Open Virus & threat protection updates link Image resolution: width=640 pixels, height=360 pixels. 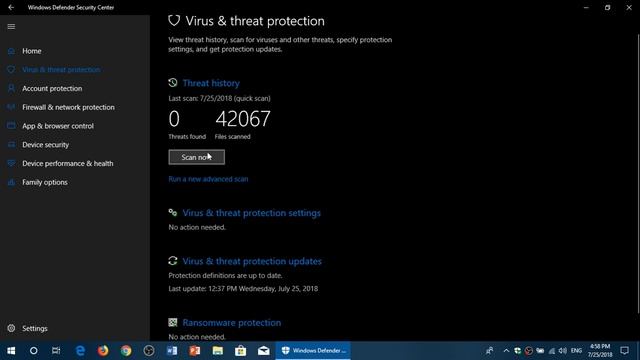(x=252, y=261)
